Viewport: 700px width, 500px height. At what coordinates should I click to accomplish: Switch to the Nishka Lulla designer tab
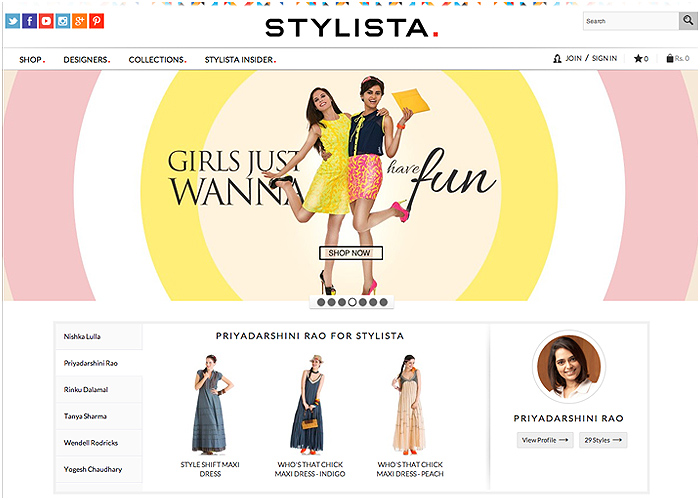(x=82, y=337)
